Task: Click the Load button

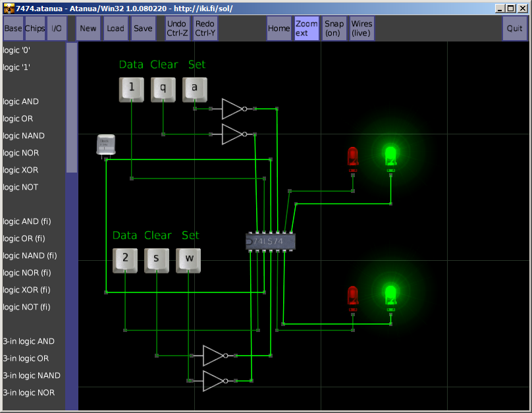Action: pos(115,28)
